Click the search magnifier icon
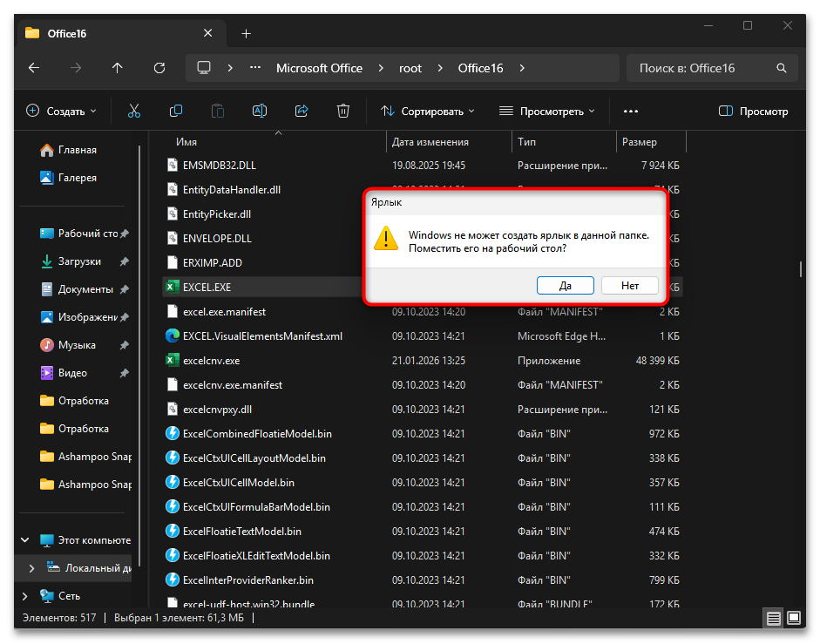 click(x=782, y=68)
